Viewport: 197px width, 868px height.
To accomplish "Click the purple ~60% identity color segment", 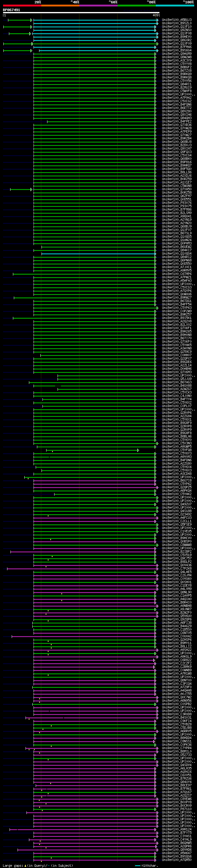I will click(98, 6).
